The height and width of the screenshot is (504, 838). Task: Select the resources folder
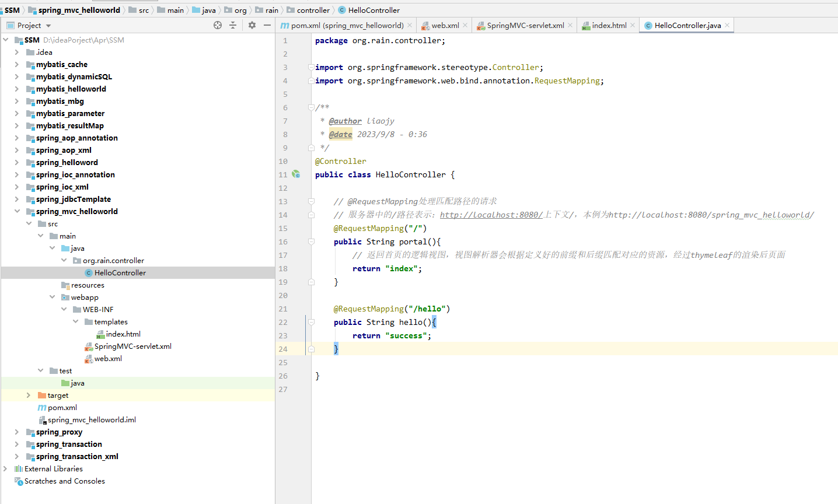(x=83, y=285)
